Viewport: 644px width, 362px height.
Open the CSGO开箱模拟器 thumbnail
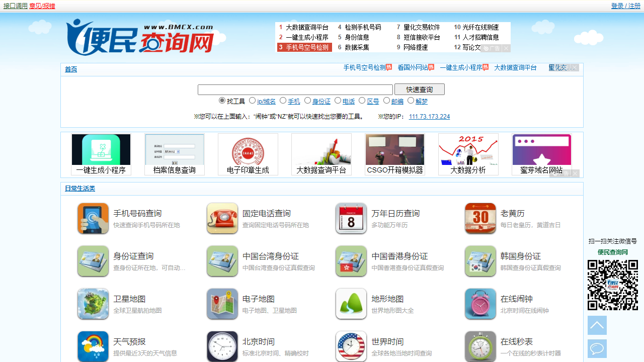point(395,154)
